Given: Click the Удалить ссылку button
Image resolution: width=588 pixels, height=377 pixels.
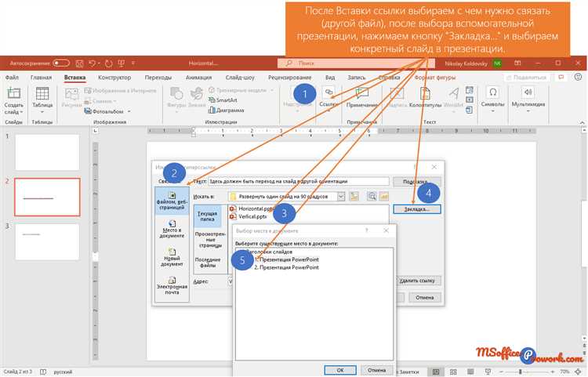Looking at the screenshot, I should 417,281.
